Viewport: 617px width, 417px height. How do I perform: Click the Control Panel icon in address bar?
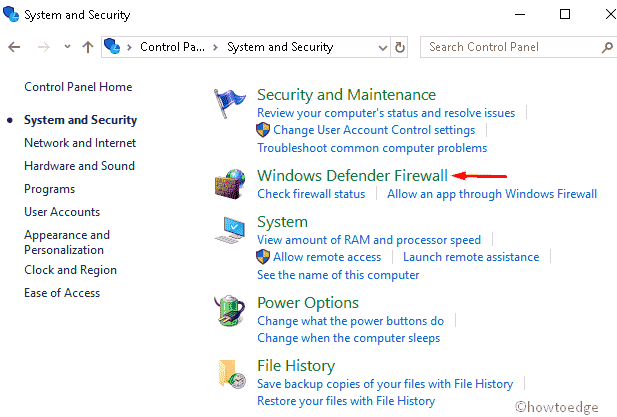112,46
